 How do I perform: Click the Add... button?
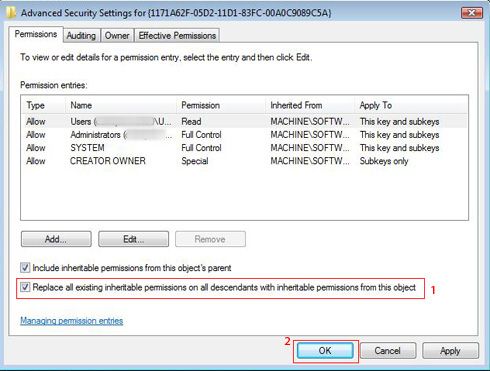(56, 239)
